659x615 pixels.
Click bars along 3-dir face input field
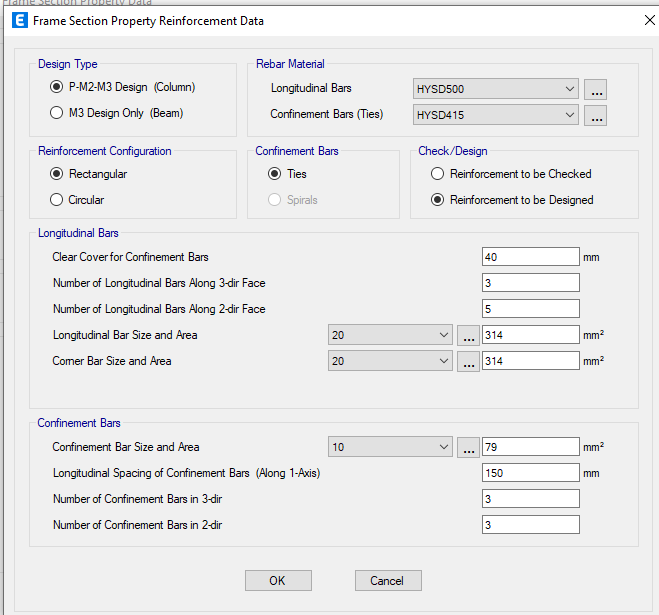click(531, 282)
